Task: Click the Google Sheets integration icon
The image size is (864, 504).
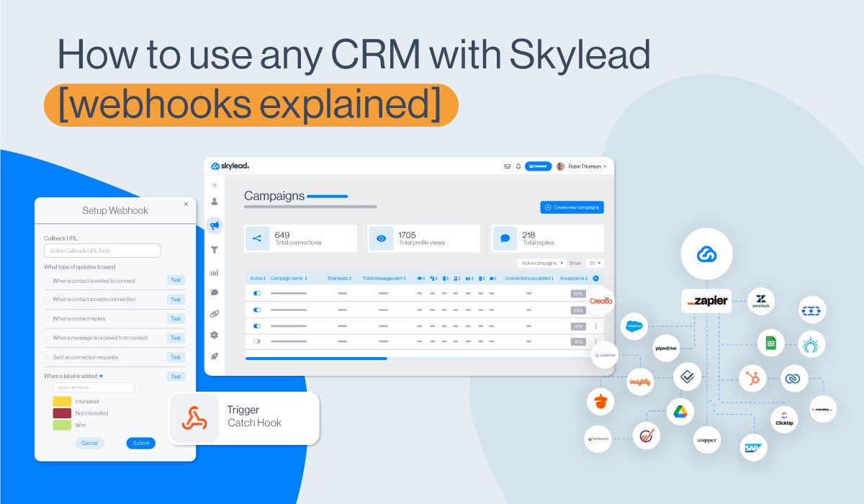Action: coord(770,343)
